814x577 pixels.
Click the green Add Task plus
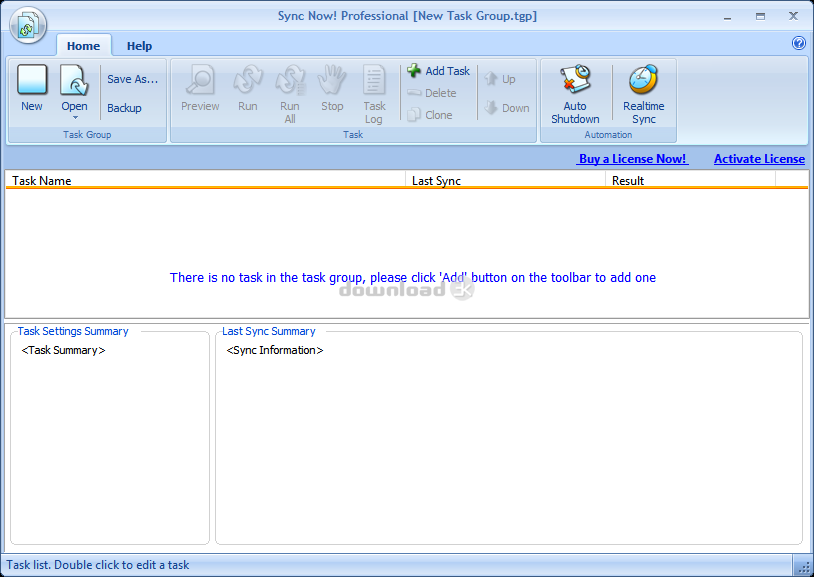click(414, 71)
